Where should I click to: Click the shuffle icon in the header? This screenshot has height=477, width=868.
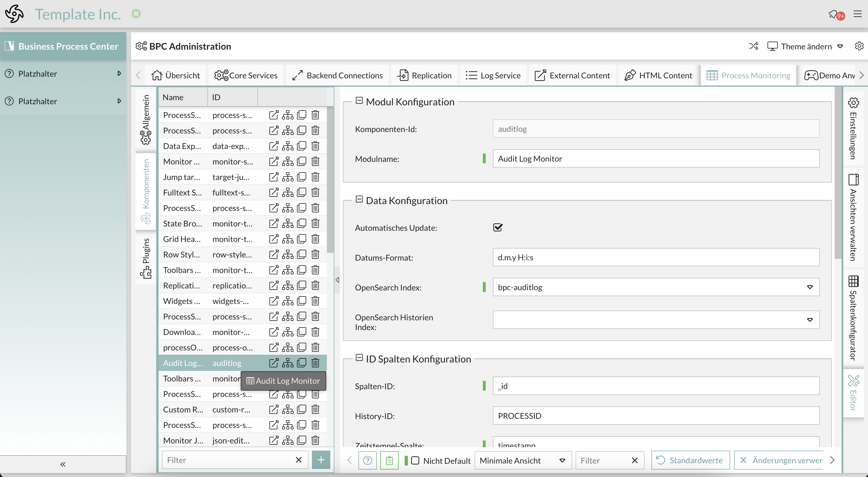(x=753, y=46)
